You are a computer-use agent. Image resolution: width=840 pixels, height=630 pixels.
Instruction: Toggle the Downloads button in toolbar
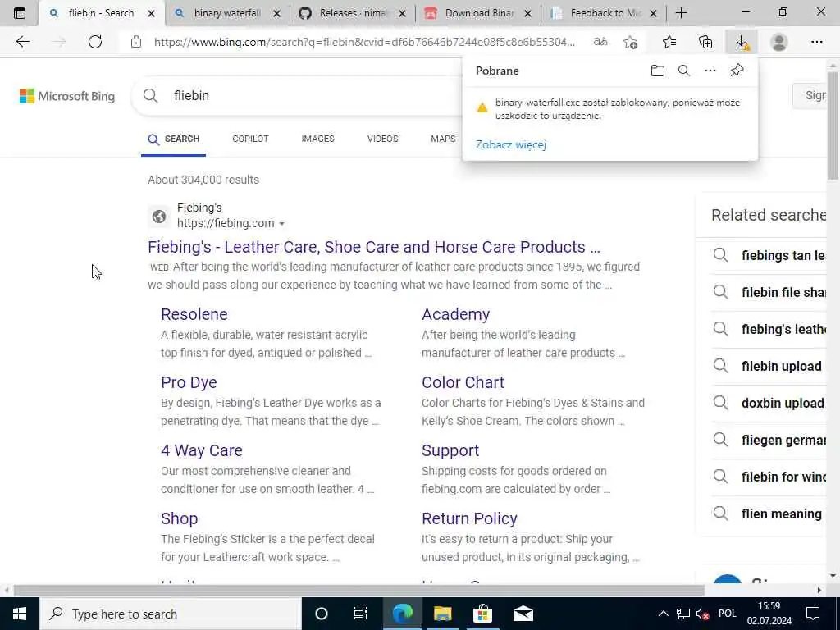(x=742, y=42)
